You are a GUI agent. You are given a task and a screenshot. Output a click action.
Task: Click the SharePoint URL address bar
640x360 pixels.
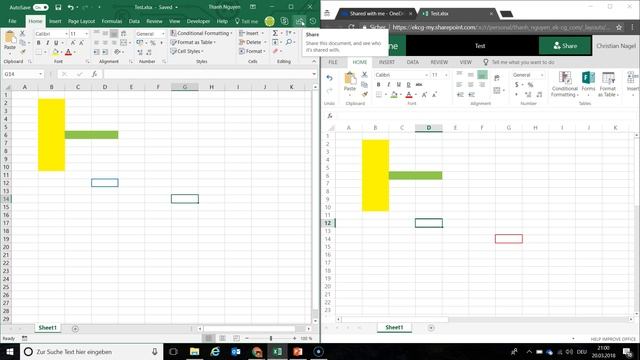(x=501, y=27)
